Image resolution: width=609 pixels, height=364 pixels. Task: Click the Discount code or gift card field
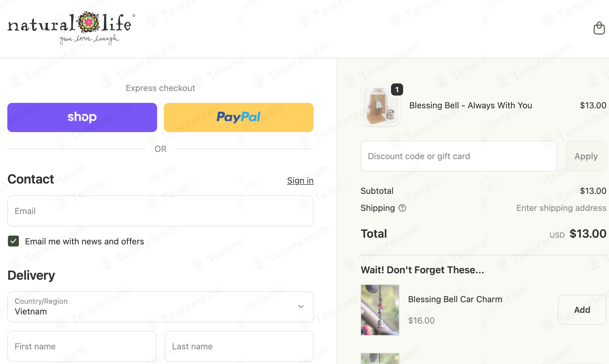coord(459,156)
